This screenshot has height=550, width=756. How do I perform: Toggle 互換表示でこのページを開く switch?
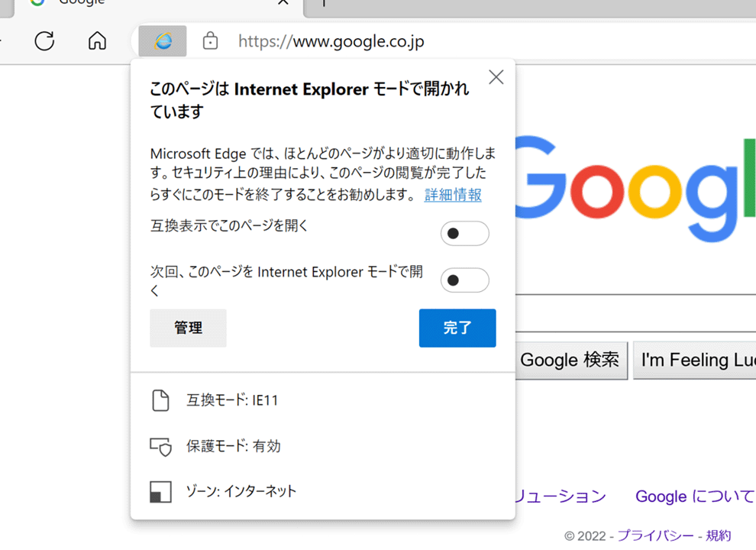465,234
